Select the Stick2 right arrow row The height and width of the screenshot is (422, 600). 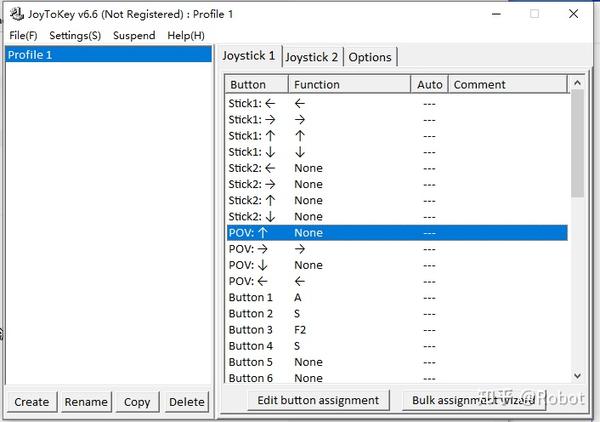click(x=397, y=184)
